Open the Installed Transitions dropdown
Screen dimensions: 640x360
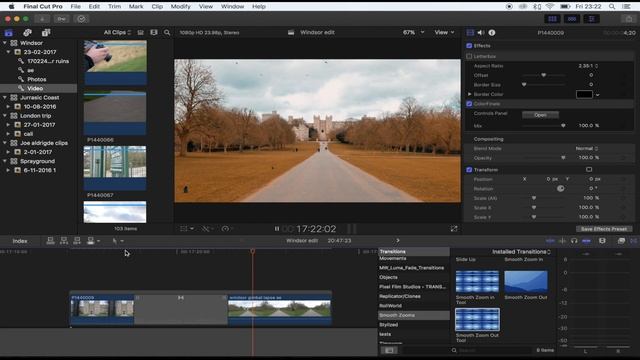[x=521, y=252]
